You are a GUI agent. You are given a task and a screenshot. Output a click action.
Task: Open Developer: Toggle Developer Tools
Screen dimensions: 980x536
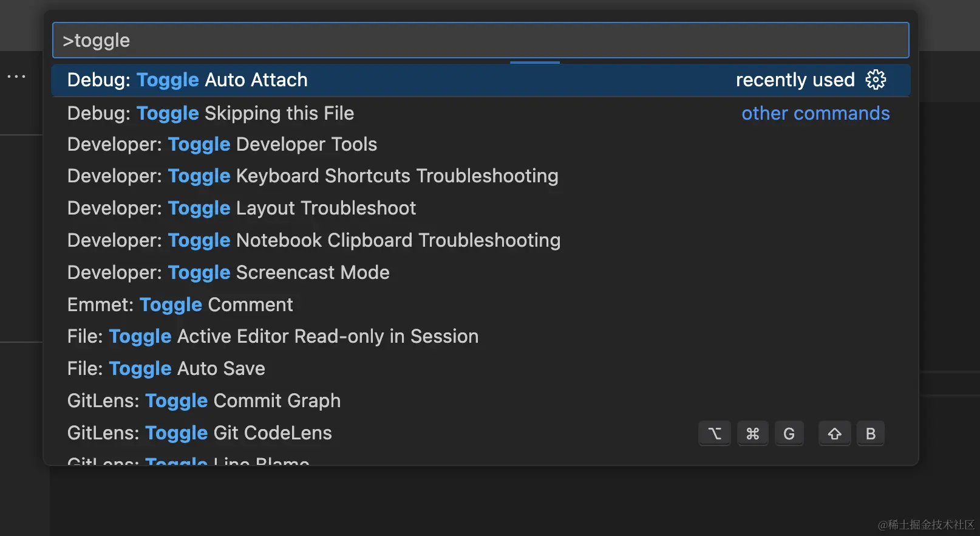tap(222, 145)
